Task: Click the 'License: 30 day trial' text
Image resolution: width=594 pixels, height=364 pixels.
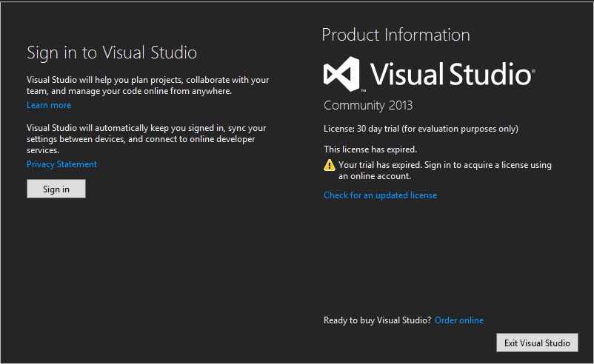Action: [421, 129]
